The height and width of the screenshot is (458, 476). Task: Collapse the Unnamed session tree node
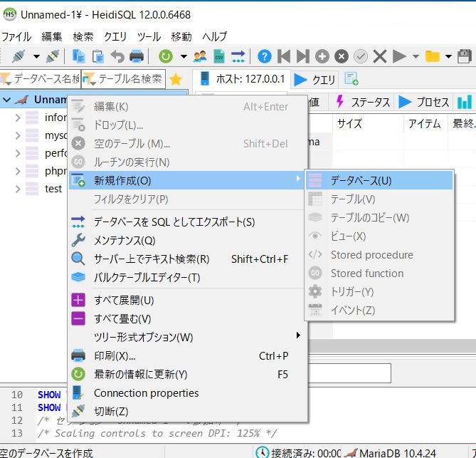pyautogui.click(x=6, y=100)
